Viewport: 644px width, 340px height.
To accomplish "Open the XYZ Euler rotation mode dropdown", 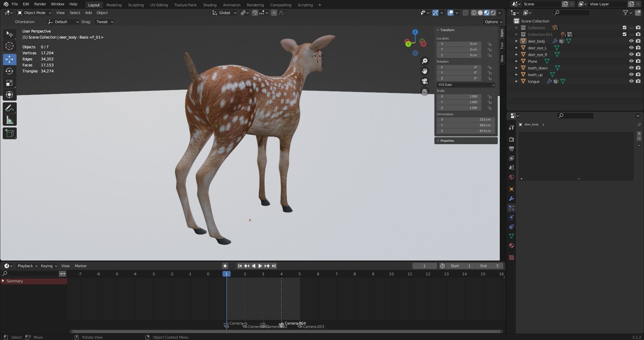I will 466,85.
